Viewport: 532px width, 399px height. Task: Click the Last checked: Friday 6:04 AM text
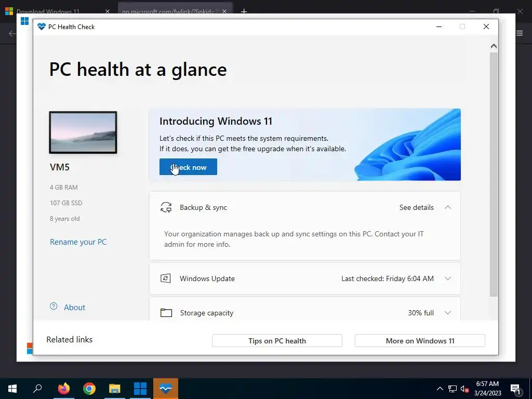tap(388, 278)
